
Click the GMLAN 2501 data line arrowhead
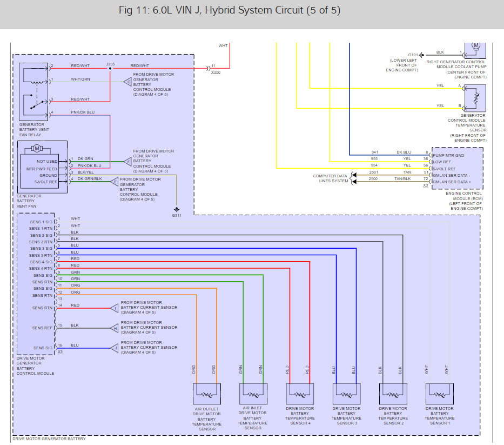tap(354, 175)
